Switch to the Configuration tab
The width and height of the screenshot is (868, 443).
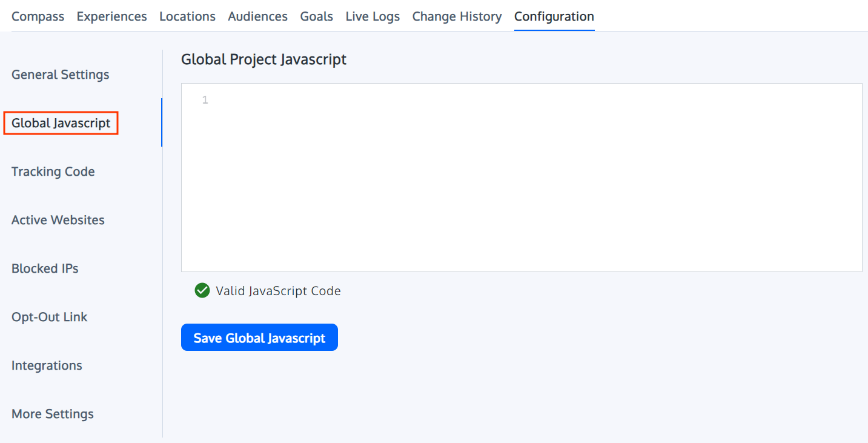(553, 16)
